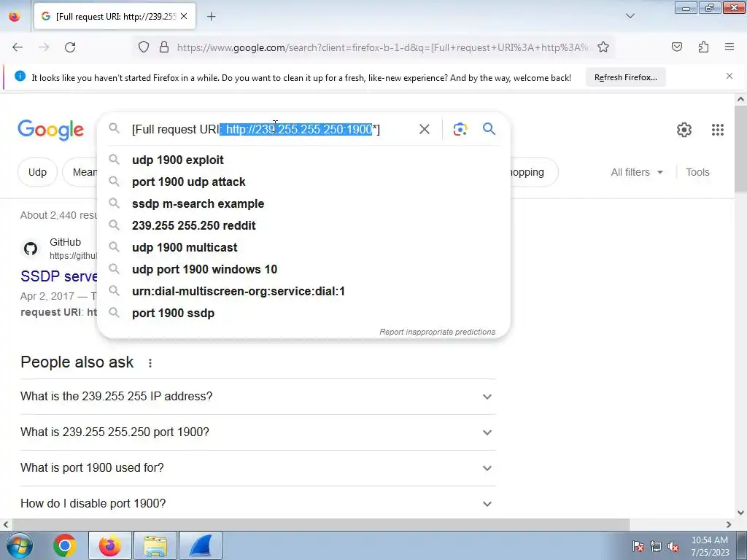
Task: Bookmark this page with the star
Action: tap(603, 47)
